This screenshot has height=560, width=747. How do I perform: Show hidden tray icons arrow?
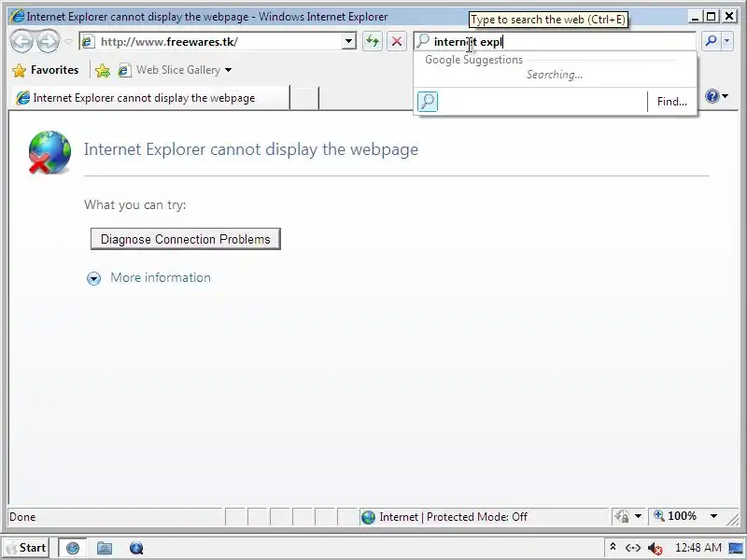pyautogui.click(x=613, y=547)
